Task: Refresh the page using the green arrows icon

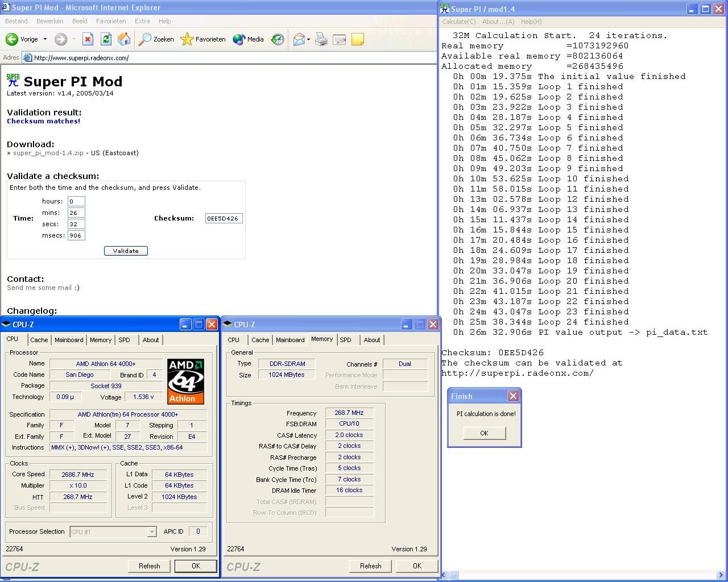Action: point(106,39)
